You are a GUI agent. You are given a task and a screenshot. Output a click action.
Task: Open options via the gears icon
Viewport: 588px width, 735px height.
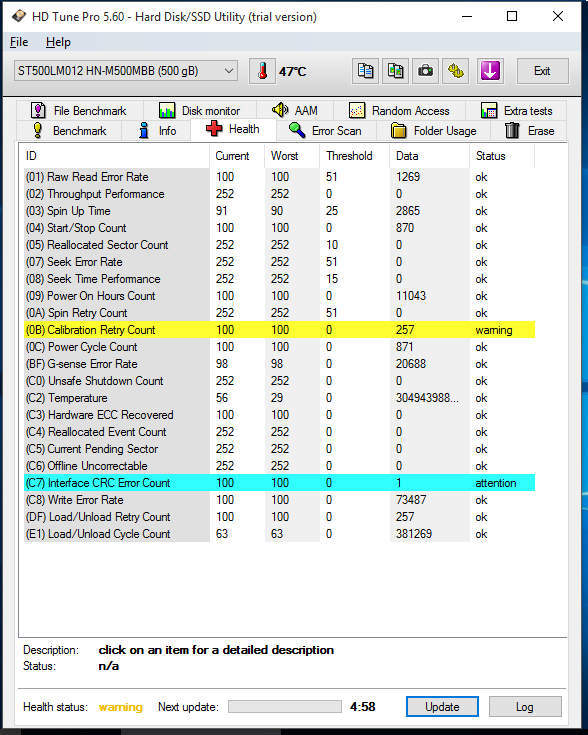pyautogui.click(x=455, y=71)
